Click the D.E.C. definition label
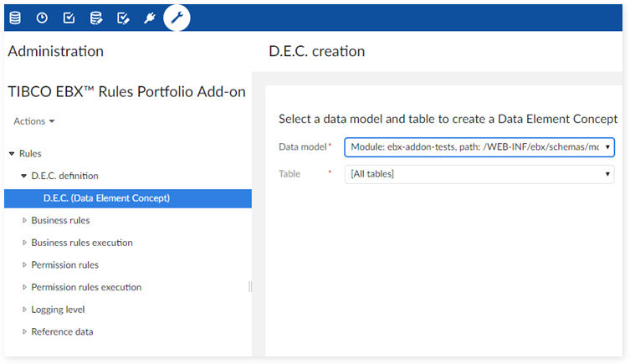This screenshot has height=364, width=630. point(64,176)
